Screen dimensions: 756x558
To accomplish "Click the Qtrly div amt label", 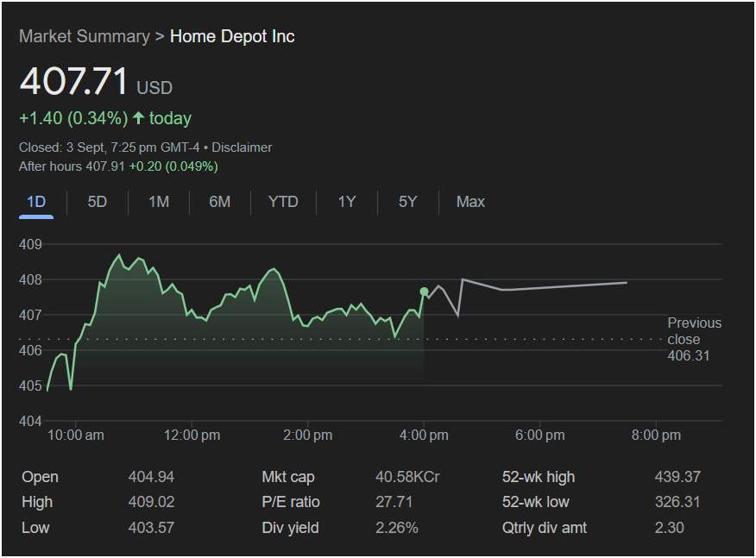I will (545, 528).
